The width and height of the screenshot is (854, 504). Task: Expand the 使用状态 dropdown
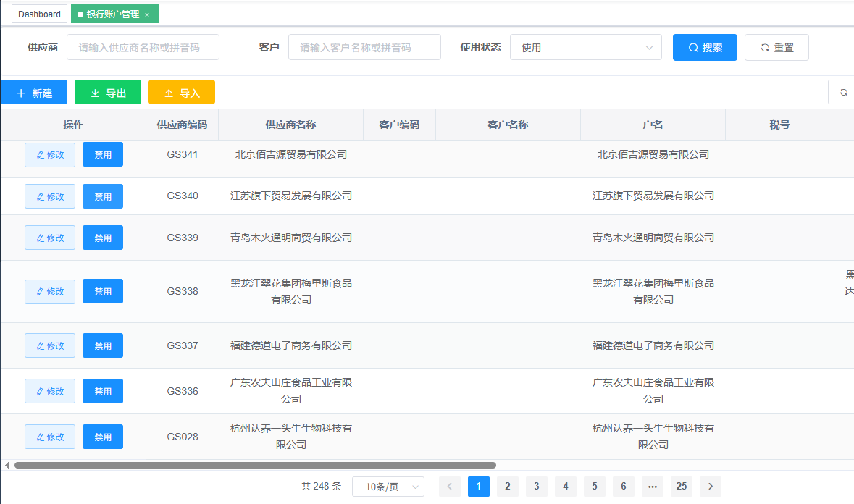pos(585,48)
